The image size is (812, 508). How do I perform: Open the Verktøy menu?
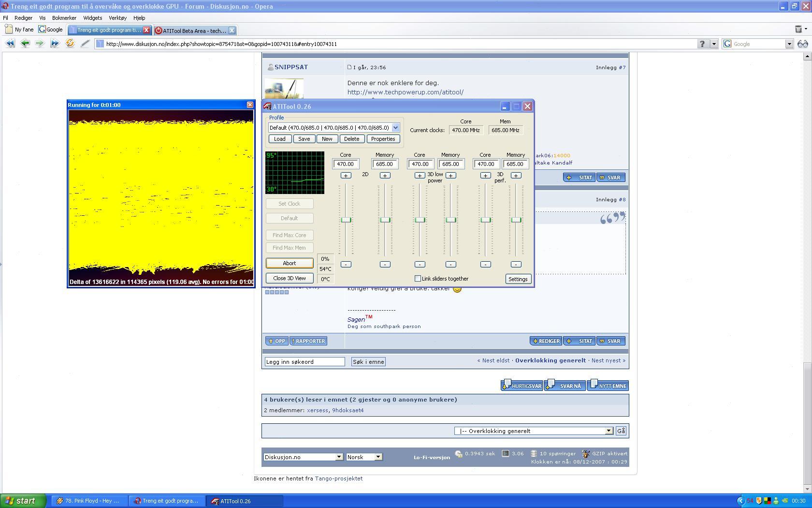click(x=117, y=18)
